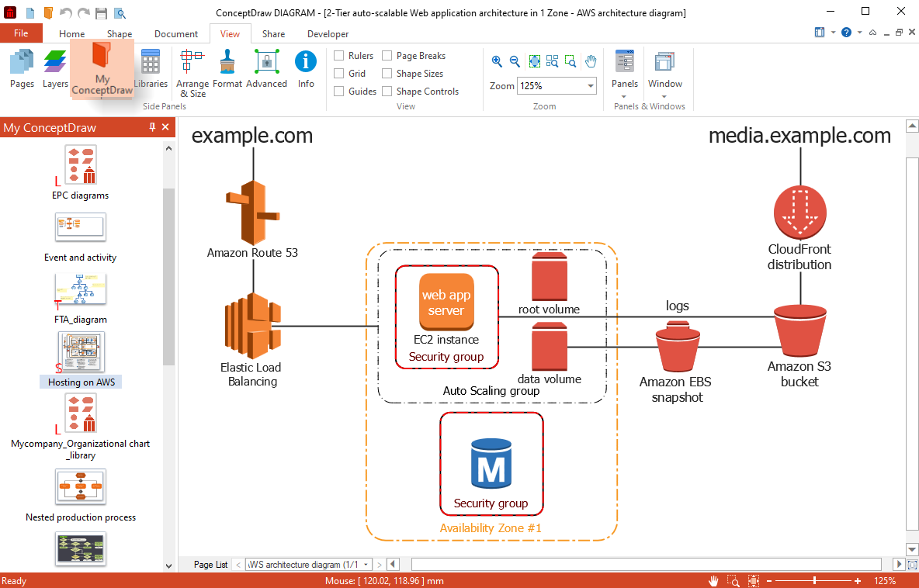This screenshot has height=588, width=919.
Task: Click the zoom to selection icon
Action: [570, 61]
